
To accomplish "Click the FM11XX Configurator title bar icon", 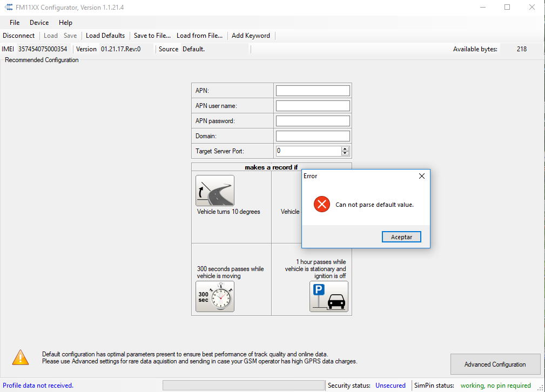I will click(x=8, y=8).
